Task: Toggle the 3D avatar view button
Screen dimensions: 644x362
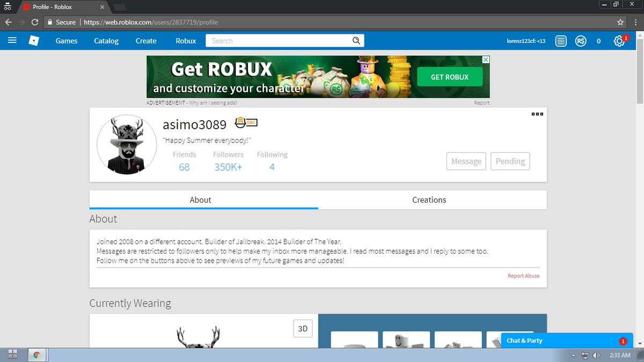Action: pos(303,328)
